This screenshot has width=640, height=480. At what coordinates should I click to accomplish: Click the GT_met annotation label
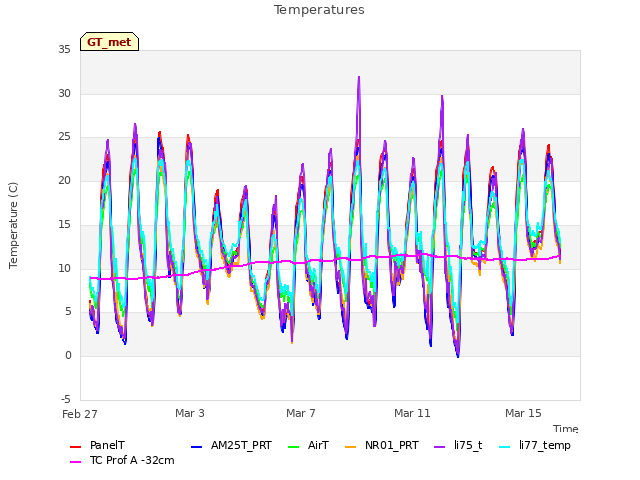tap(109, 42)
